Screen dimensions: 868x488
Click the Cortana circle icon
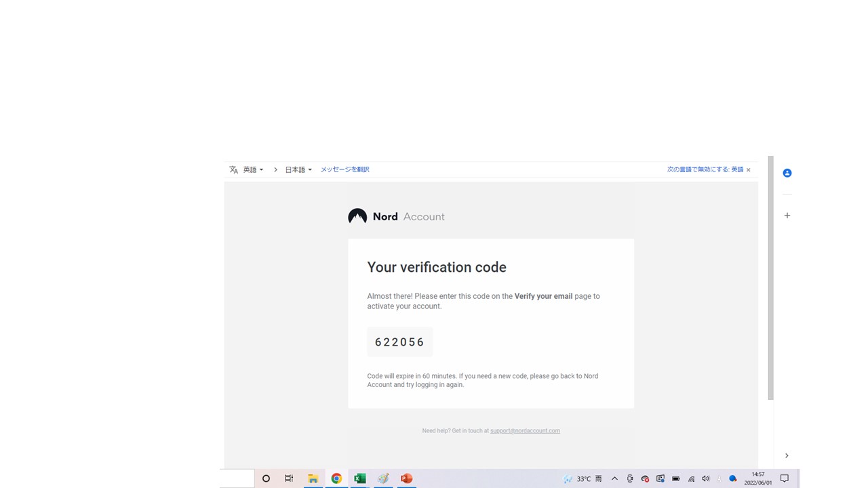pos(266,479)
